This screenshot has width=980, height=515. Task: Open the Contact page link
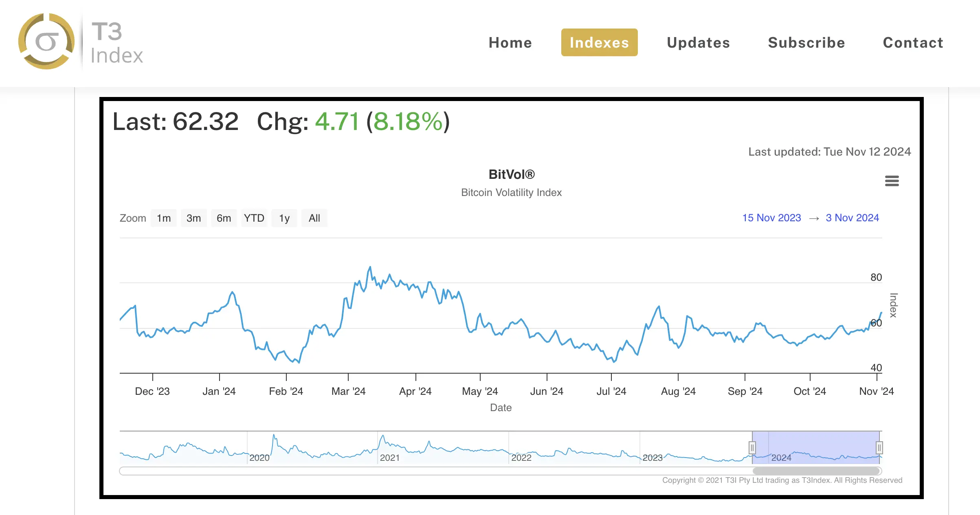coord(913,42)
